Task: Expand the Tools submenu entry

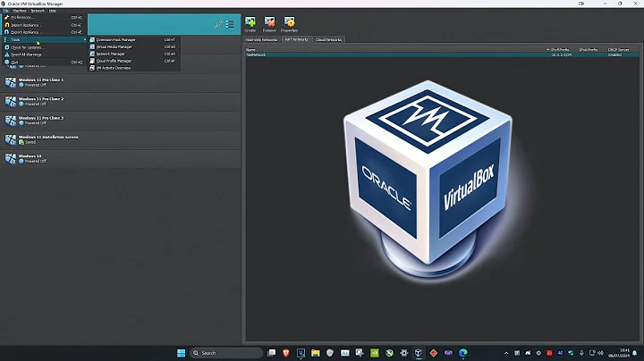Action: [x=44, y=40]
